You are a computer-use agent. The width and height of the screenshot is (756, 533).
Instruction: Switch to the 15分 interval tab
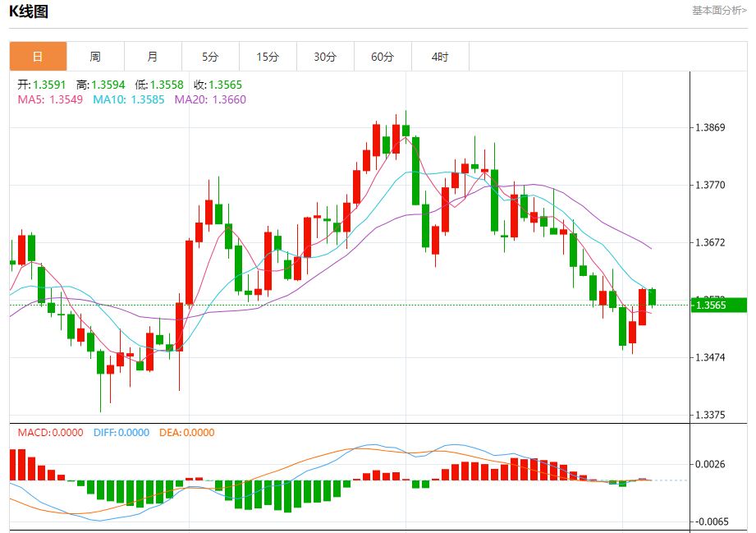[x=268, y=57]
